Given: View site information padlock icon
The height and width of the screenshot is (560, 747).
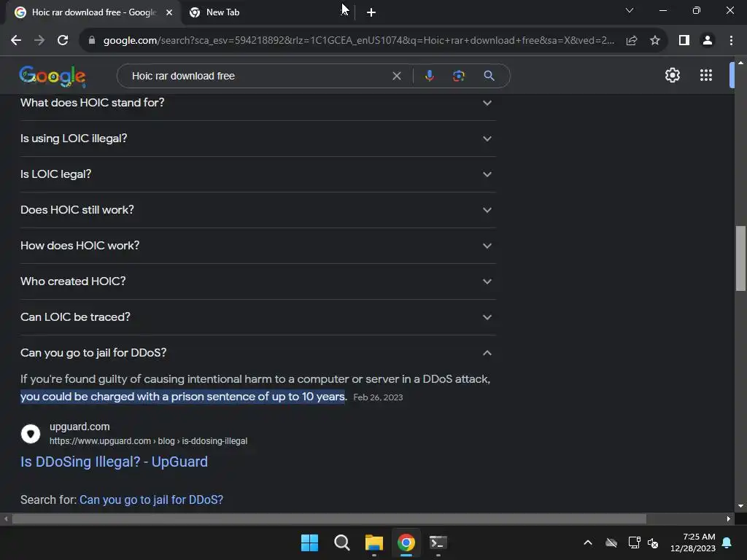Looking at the screenshot, I should 91,41.
